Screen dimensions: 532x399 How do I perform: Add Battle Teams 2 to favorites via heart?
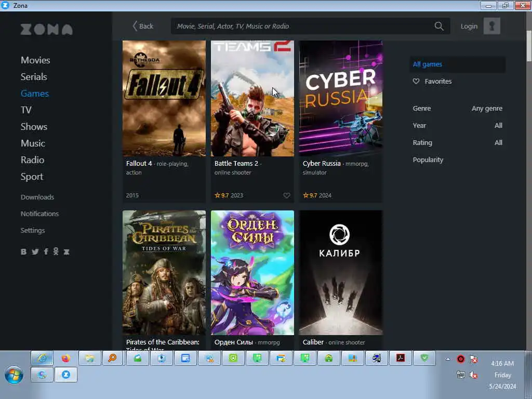pos(287,195)
